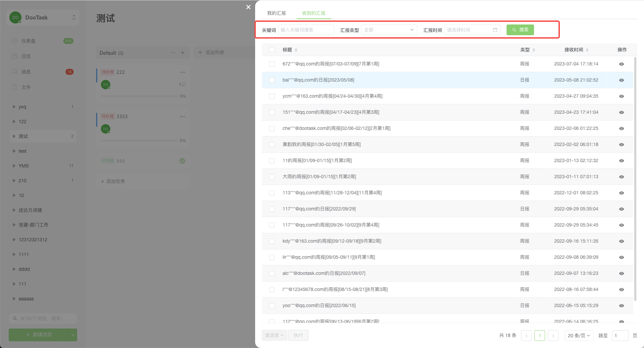Screen dimensions: 644x348
Task: Switch to the 我的汇报 tab
Action: pos(277,13)
